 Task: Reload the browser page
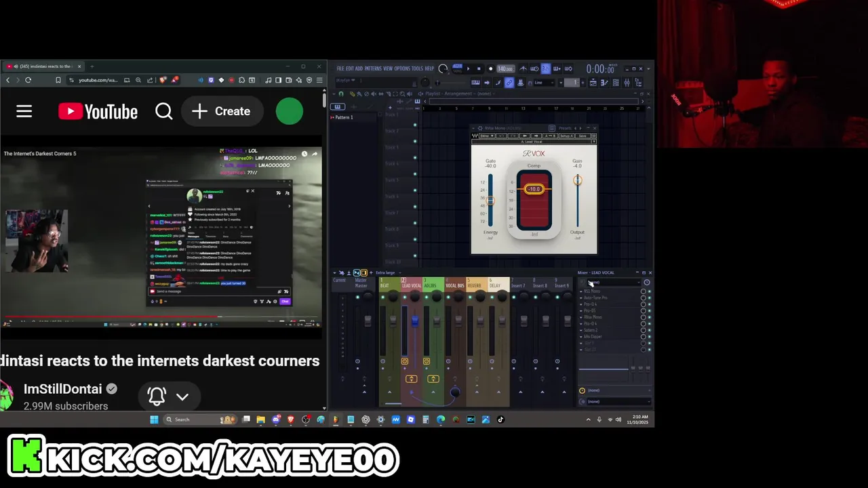click(x=28, y=80)
